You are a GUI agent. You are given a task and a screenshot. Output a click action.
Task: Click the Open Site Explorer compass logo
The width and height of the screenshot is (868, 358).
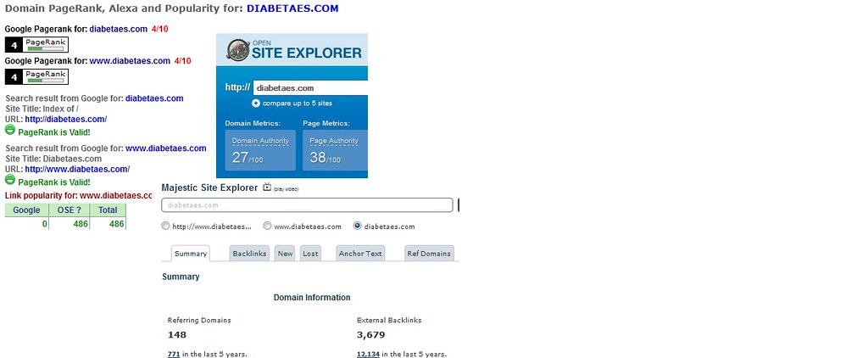[x=237, y=50]
